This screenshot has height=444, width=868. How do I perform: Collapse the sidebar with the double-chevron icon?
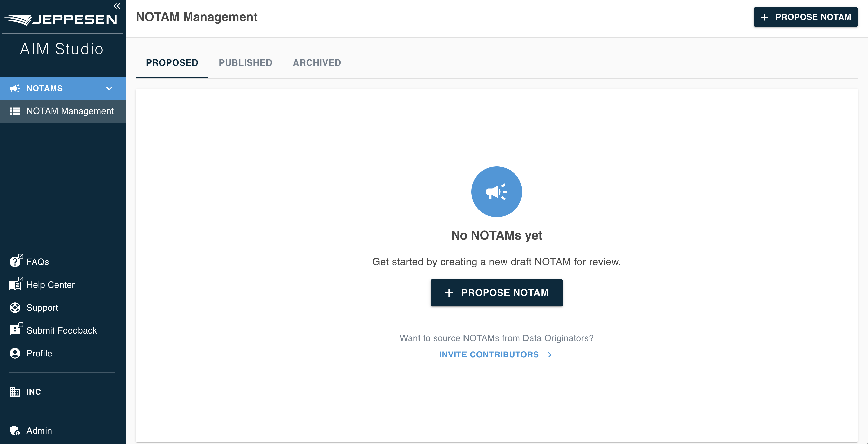pos(117,6)
